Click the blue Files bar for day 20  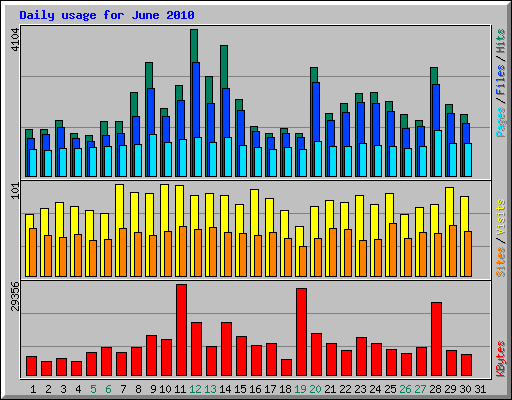(316, 112)
